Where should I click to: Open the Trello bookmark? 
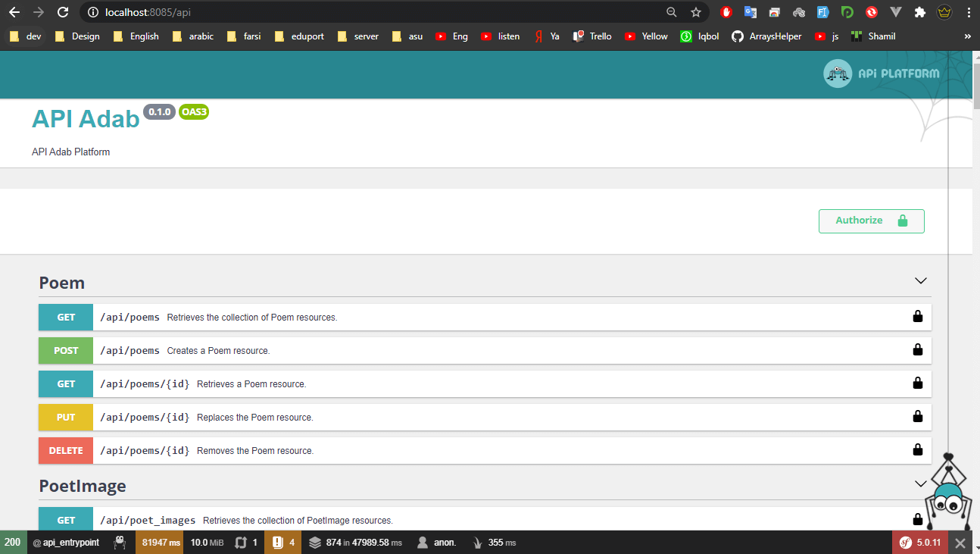pyautogui.click(x=591, y=36)
